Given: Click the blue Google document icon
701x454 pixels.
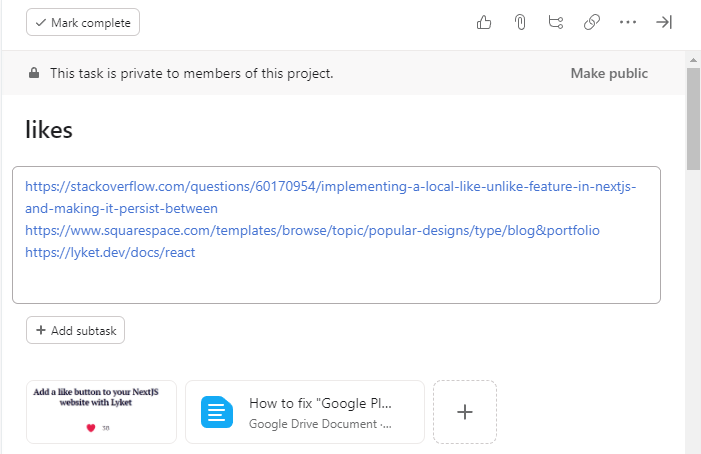Looking at the screenshot, I should [x=217, y=412].
